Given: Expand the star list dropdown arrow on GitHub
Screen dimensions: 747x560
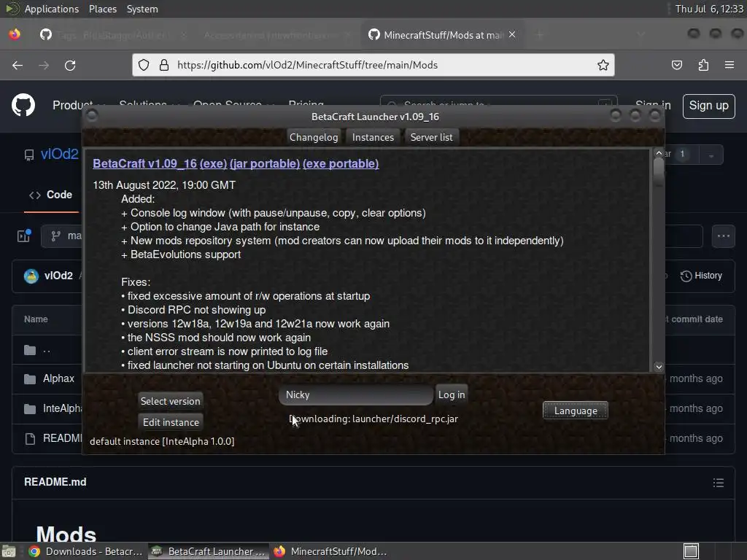Looking at the screenshot, I should 711,155.
